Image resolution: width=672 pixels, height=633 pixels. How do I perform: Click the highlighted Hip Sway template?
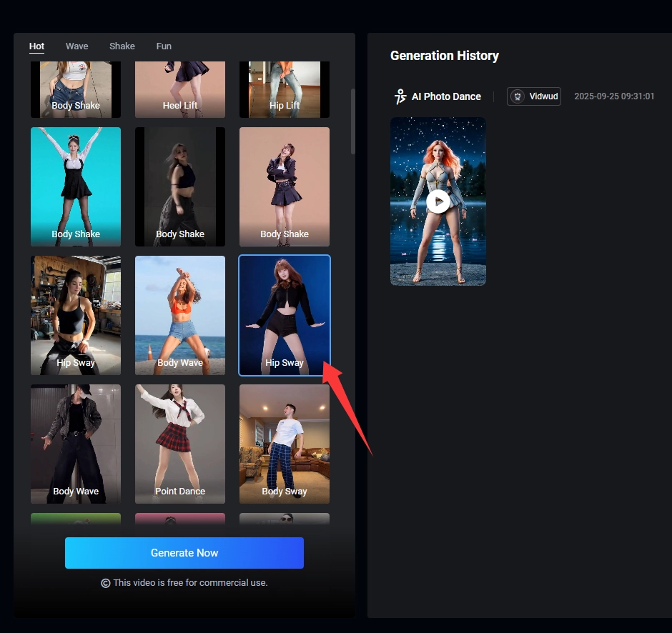coord(284,315)
